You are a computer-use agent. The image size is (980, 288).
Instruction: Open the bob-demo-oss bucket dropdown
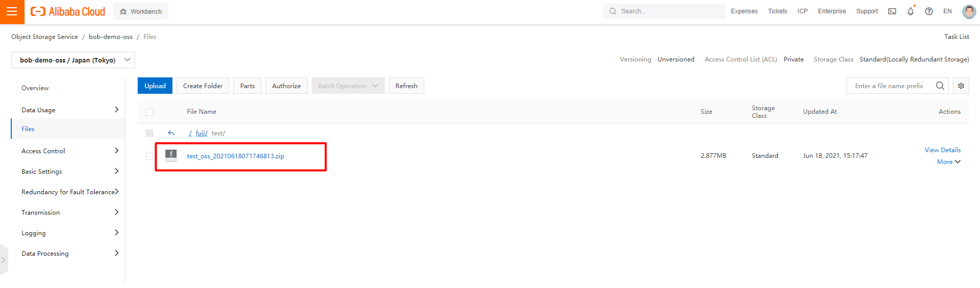tap(73, 60)
